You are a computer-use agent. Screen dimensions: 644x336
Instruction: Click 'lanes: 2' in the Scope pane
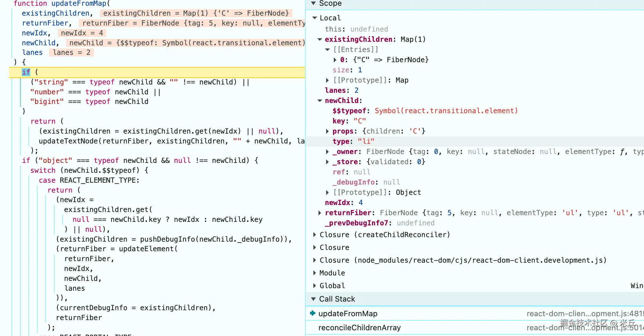pyautogui.click(x=342, y=90)
